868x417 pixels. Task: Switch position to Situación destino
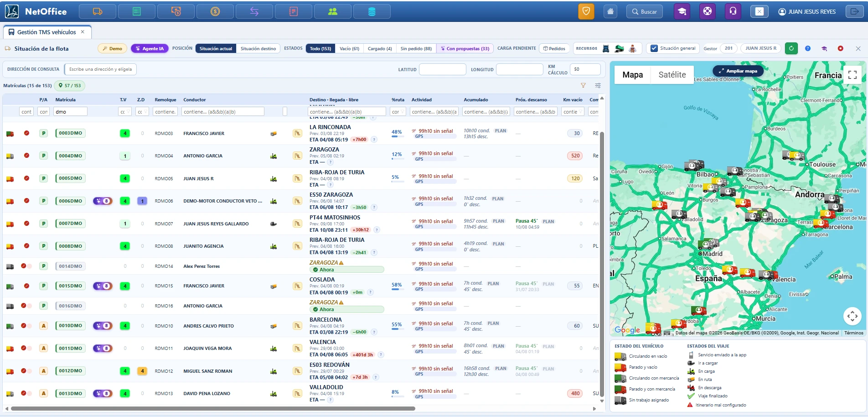coord(258,48)
